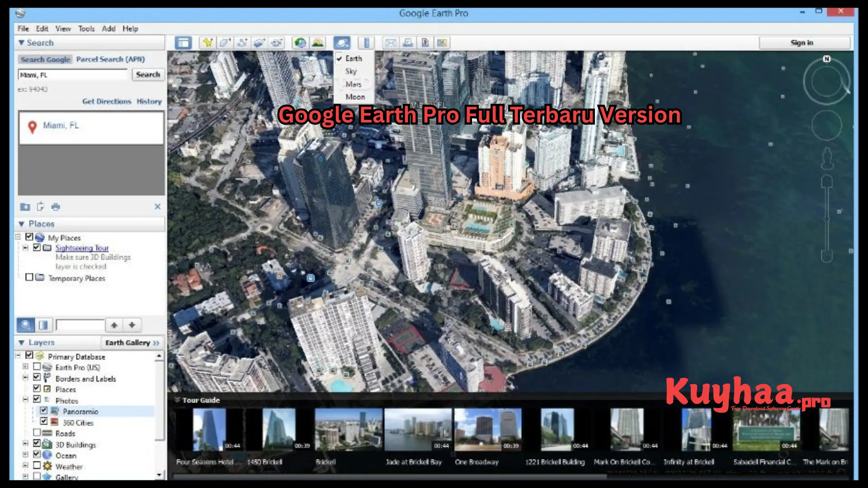Print search results using printer icon
Viewport: 868px width, 488px height.
pos(56,207)
